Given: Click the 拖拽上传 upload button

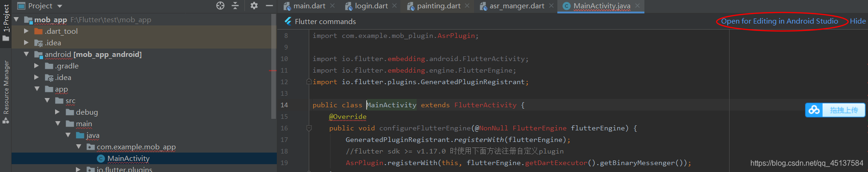Looking at the screenshot, I should pyautogui.click(x=843, y=110).
